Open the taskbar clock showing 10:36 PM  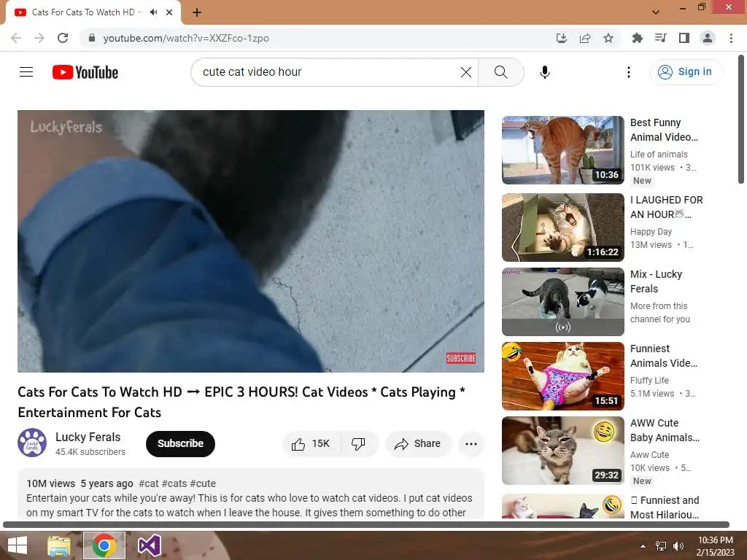coord(715,545)
